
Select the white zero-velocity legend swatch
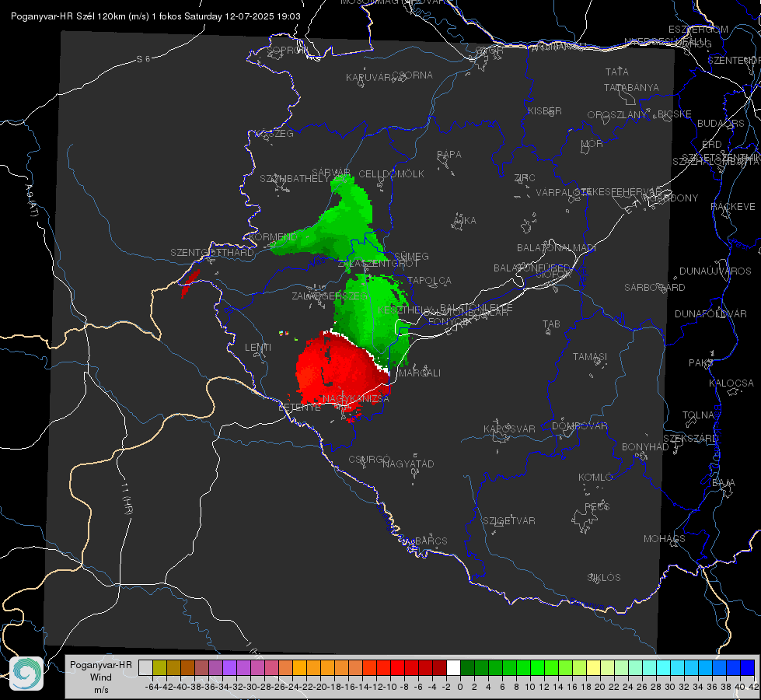coord(453,668)
